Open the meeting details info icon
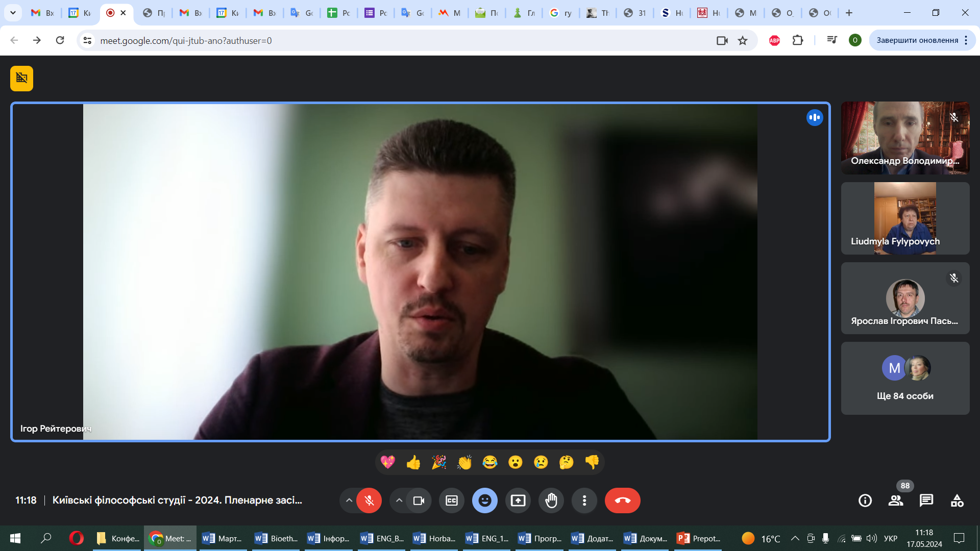 coord(865,500)
